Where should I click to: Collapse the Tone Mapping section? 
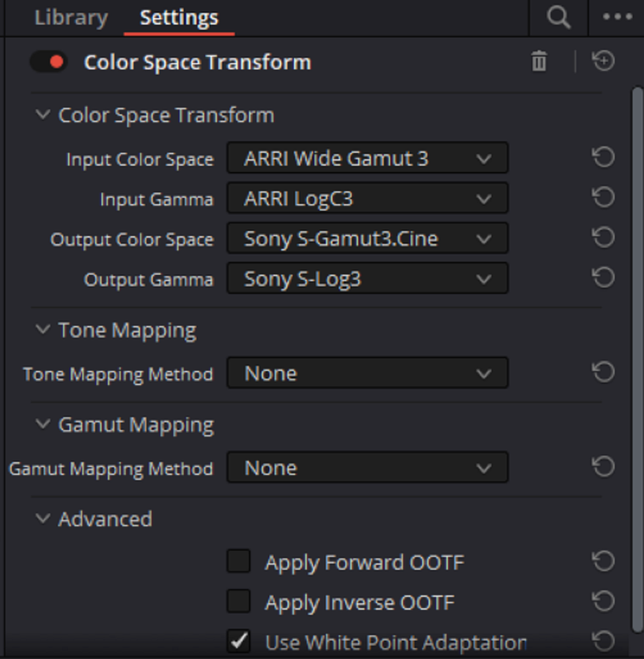click(43, 329)
